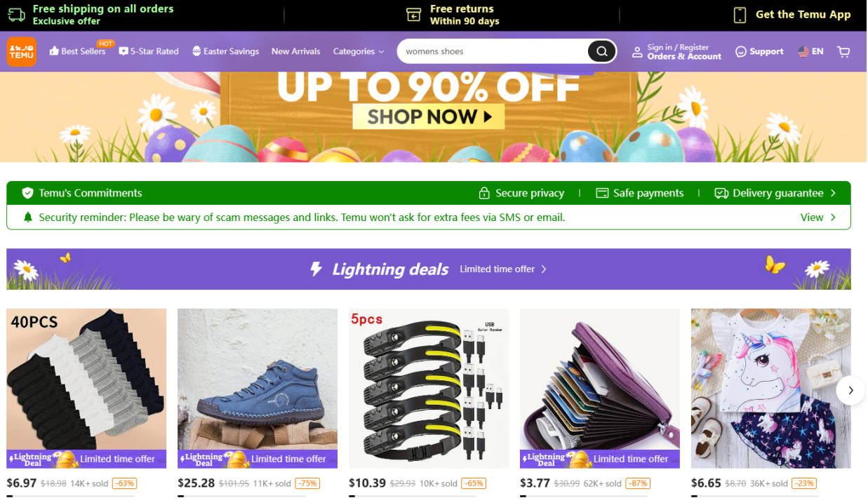
Task: Go to the New Arrivals tab
Action: [295, 51]
